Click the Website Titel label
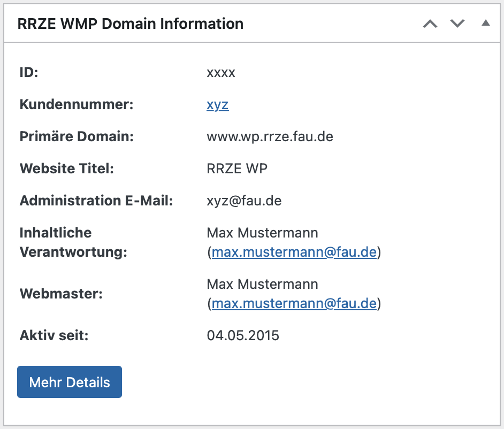This screenshot has height=429, width=504. [67, 169]
